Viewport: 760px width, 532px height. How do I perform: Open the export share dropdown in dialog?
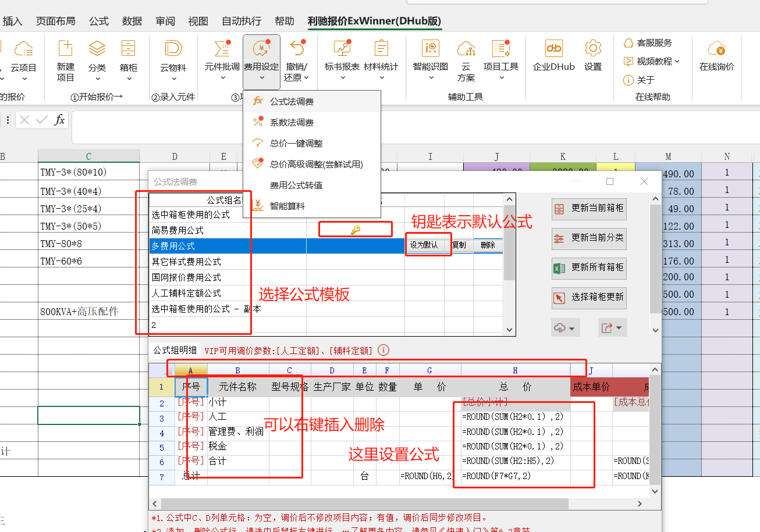612,328
